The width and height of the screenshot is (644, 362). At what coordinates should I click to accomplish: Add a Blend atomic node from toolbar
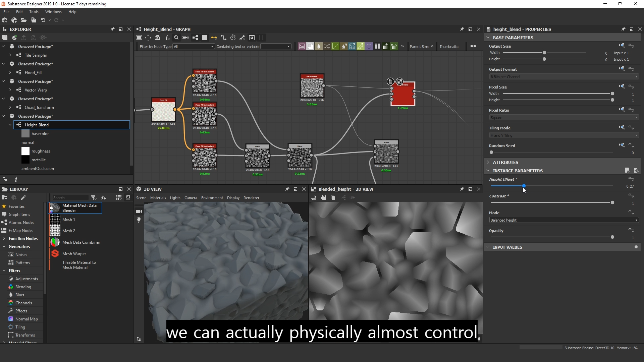310,47
